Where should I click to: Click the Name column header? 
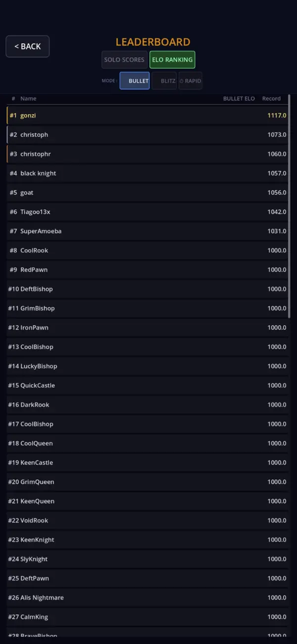[x=28, y=99]
